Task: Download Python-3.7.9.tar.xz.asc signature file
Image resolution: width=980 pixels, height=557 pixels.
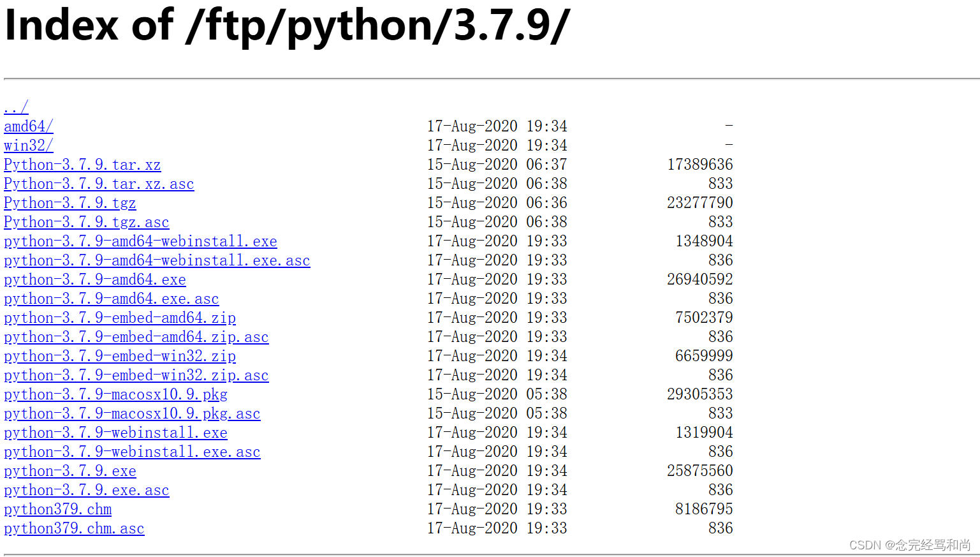Action: (x=99, y=184)
